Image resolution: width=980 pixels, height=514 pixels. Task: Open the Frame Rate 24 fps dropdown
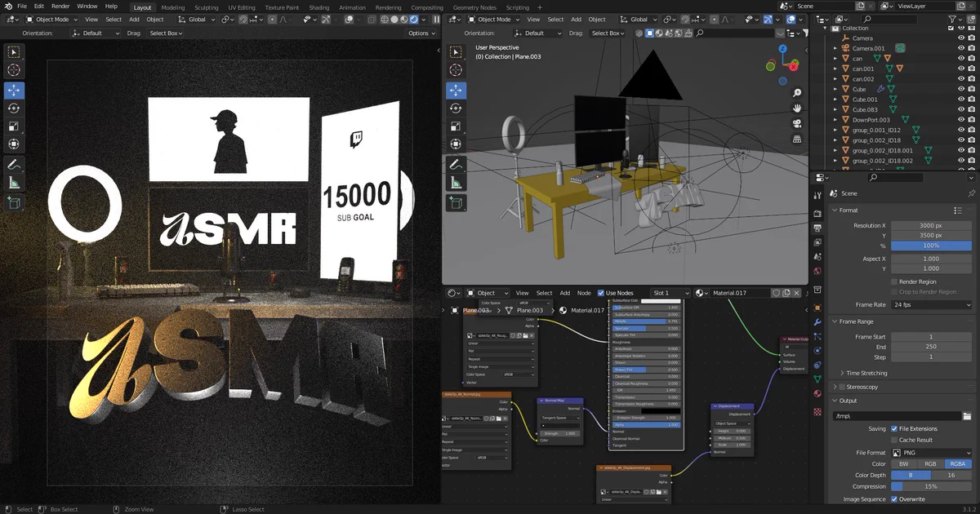coord(932,304)
